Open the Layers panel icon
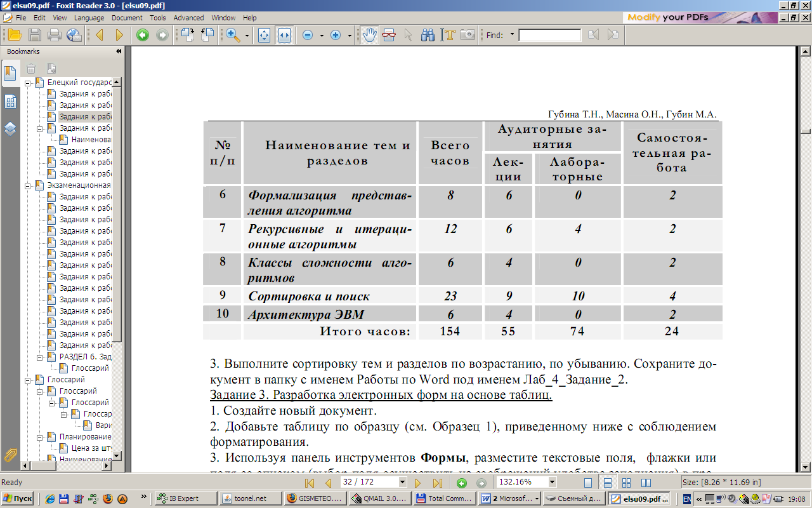Viewport: 812px width, 508px height. coord(10,129)
